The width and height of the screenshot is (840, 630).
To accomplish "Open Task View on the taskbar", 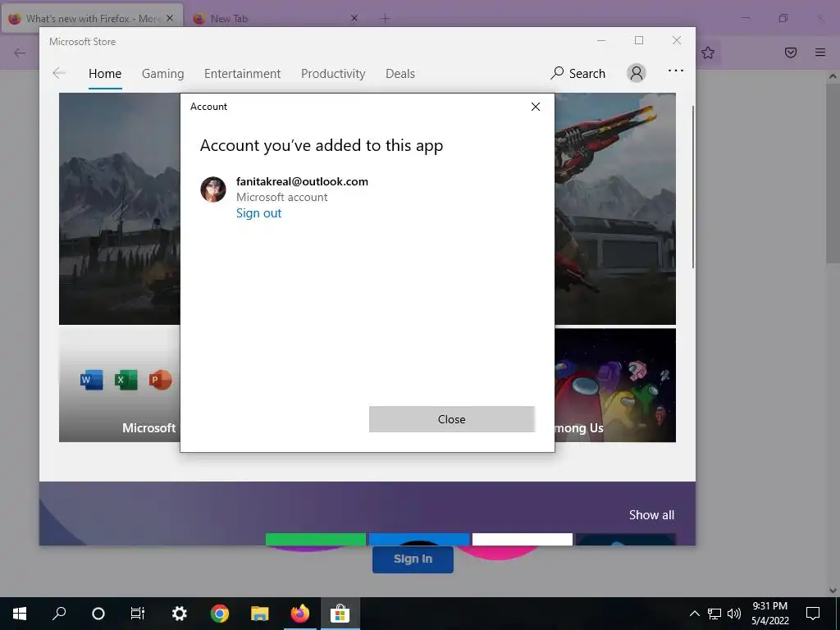I will 138,614.
